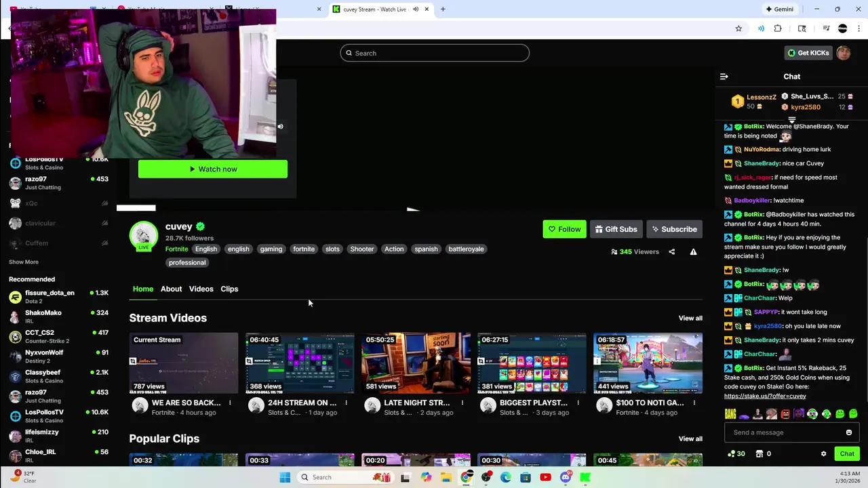Open options for BIGGEST PLAYST video
Screen dimensions: 868x488
tap(578, 403)
